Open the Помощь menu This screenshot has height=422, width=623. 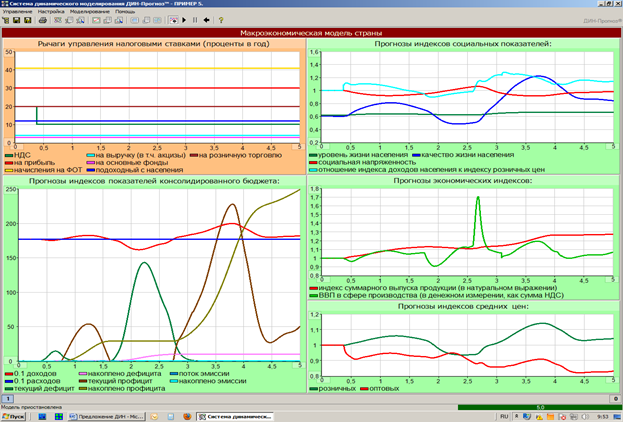click(125, 11)
